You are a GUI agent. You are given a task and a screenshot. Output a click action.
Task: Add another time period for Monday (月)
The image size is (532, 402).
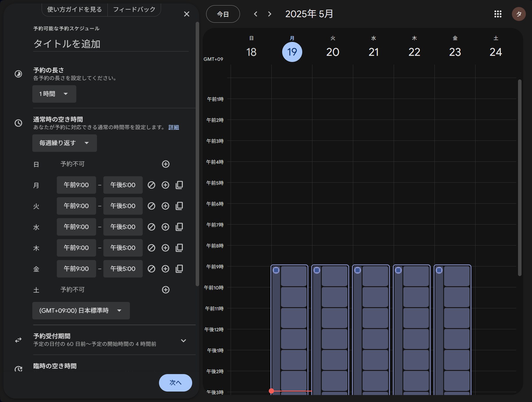tap(165, 185)
